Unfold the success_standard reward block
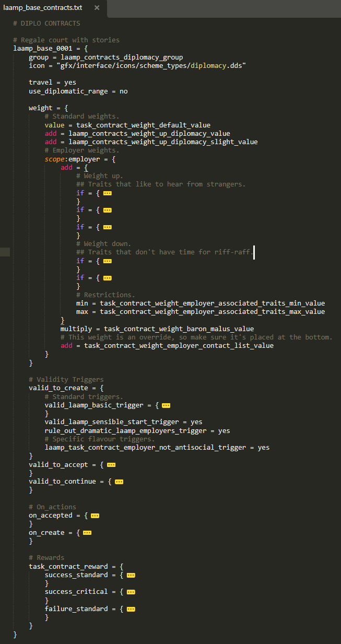Image resolution: width=341 pixels, height=644 pixels. [x=131, y=575]
